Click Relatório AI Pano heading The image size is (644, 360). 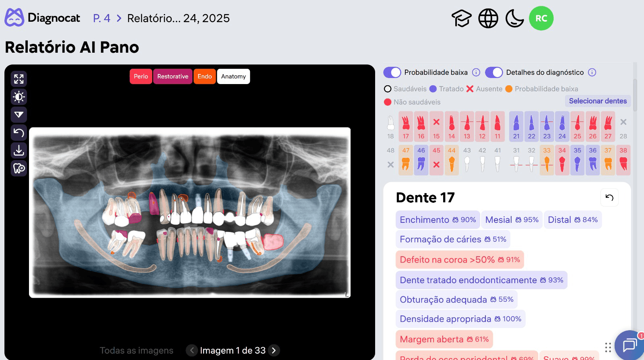tap(72, 47)
